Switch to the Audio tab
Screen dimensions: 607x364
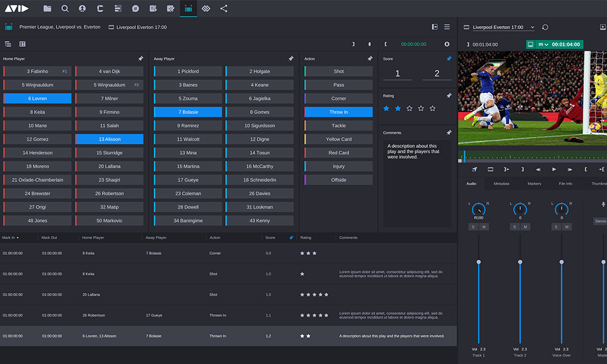coord(471,184)
